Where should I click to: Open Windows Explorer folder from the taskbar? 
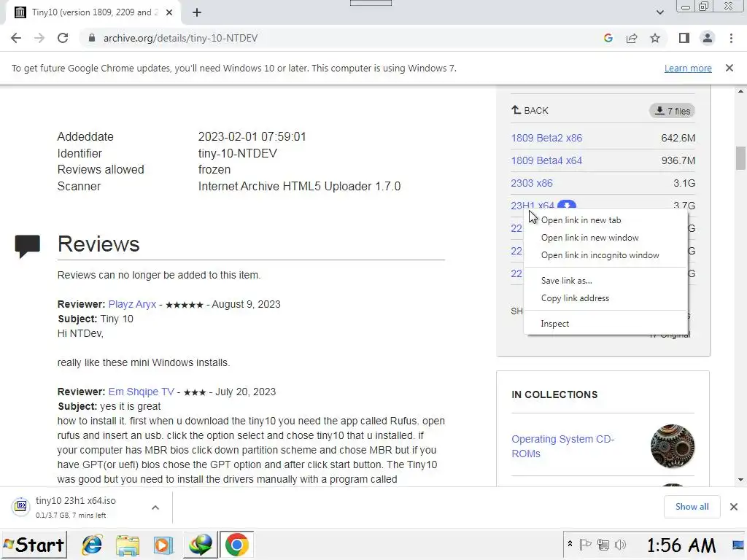(127, 545)
